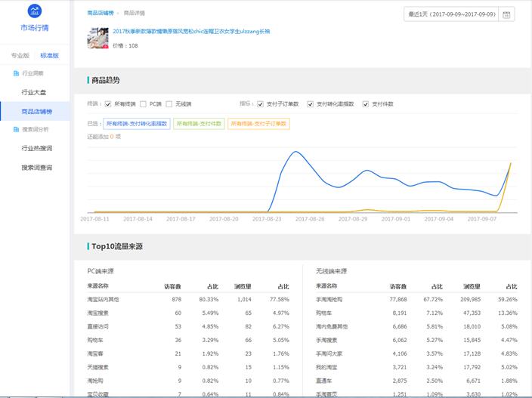Uncheck the 支付件数 indicator checkbox
The width and height of the screenshot is (532, 398).
tap(366, 104)
